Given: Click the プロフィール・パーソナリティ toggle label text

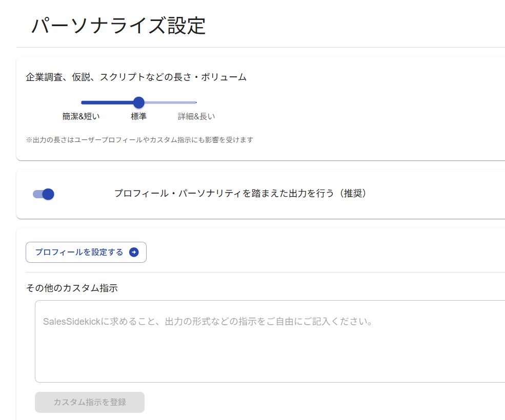Looking at the screenshot, I should (x=240, y=194).
